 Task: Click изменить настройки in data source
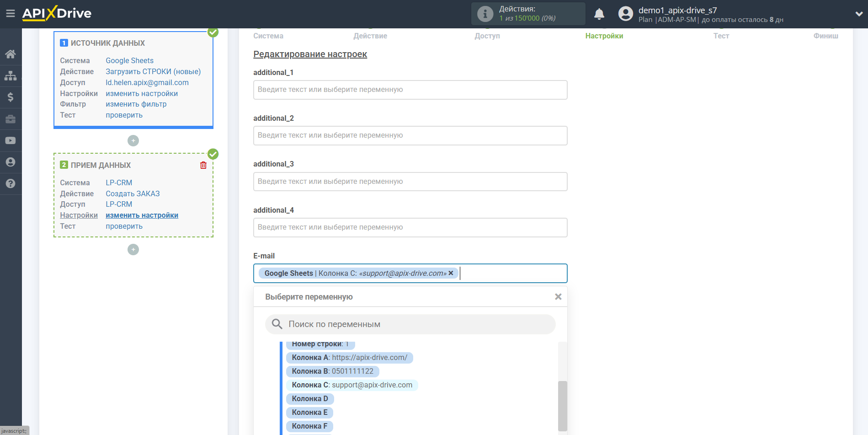pyautogui.click(x=142, y=93)
